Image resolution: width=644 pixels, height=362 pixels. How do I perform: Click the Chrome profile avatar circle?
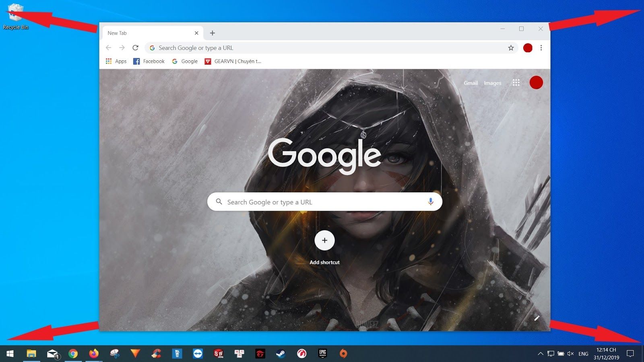(x=528, y=47)
